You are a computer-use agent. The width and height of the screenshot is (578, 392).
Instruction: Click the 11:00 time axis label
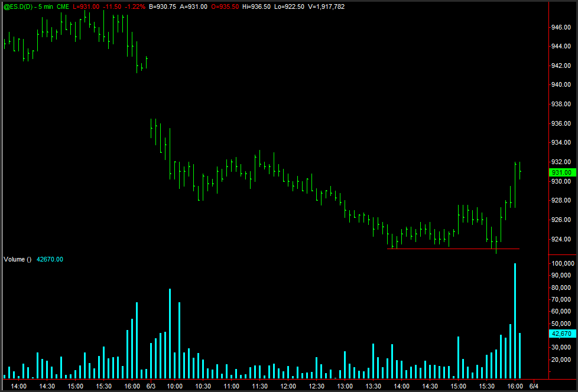point(232,386)
